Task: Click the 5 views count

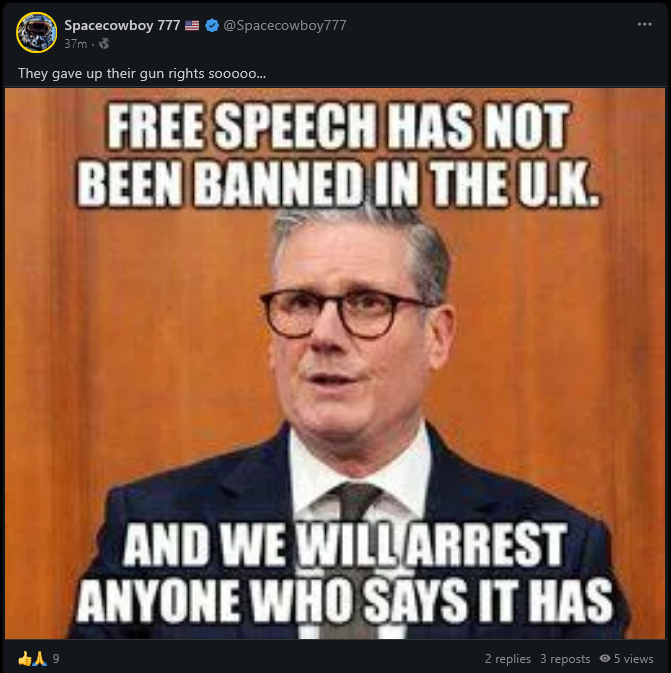Action: click(x=634, y=658)
